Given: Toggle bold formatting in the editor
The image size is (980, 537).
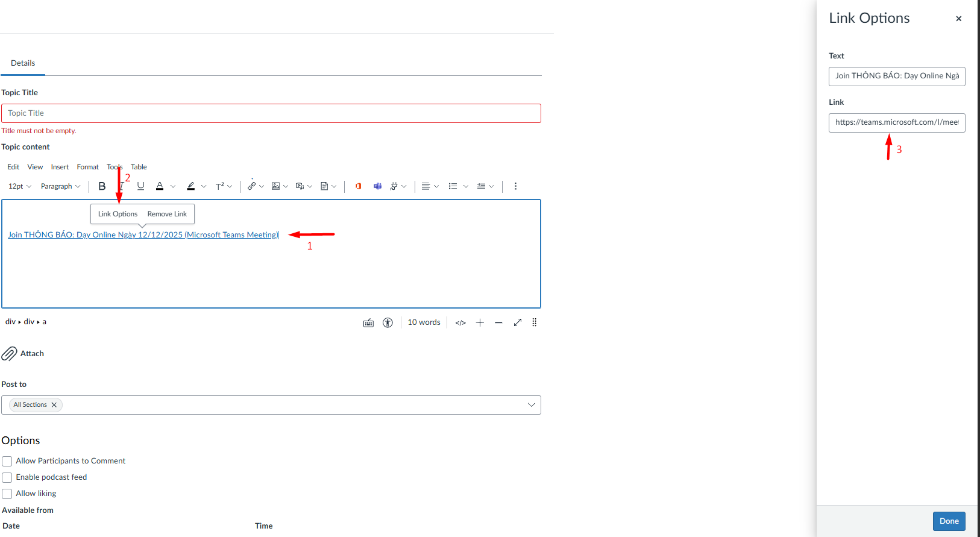Looking at the screenshot, I should point(102,186).
